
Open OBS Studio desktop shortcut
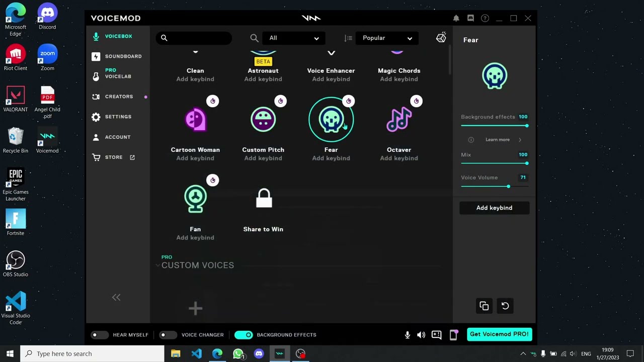(16, 264)
